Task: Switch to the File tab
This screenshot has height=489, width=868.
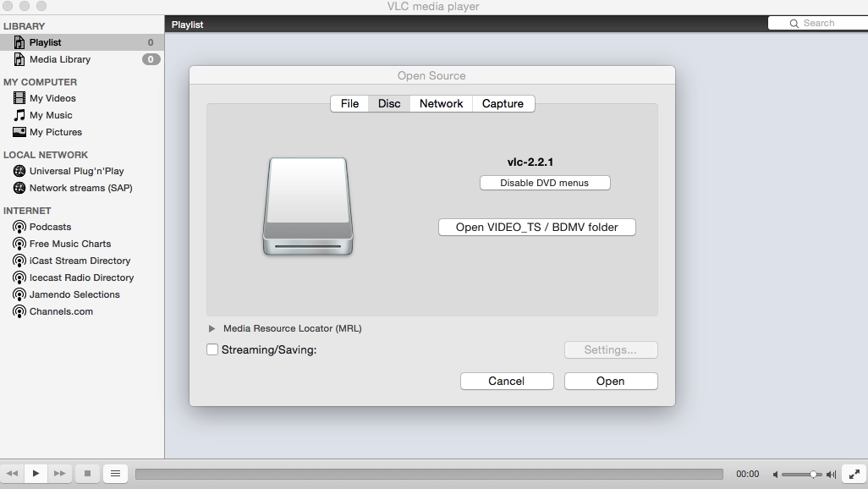Action: pos(349,103)
